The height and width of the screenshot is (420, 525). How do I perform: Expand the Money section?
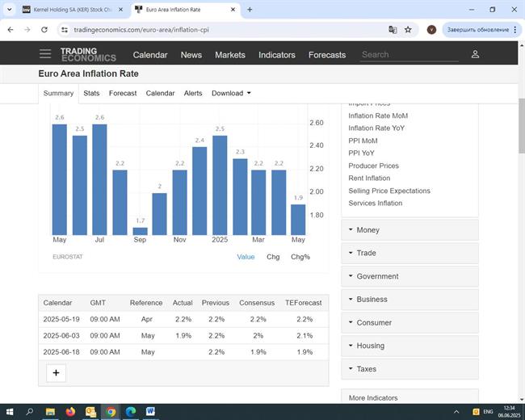[x=409, y=230]
